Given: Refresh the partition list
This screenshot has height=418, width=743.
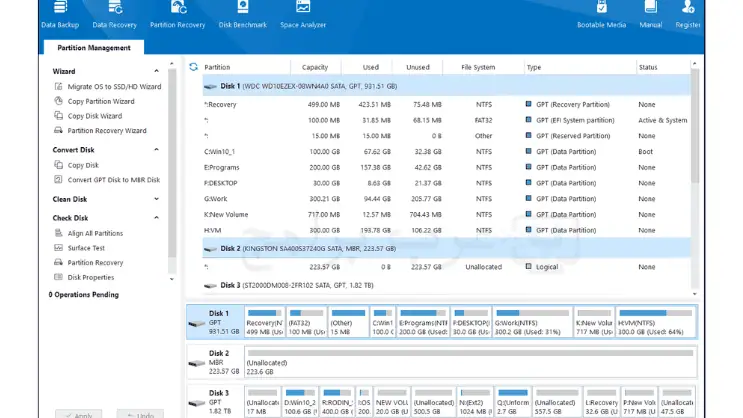Looking at the screenshot, I should pos(193,67).
